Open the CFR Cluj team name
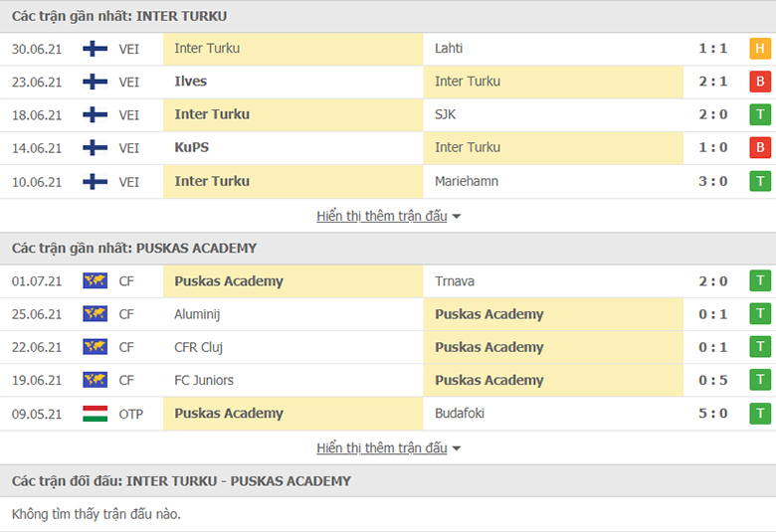The width and height of the screenshot is (776, 532). coord(198,347)
